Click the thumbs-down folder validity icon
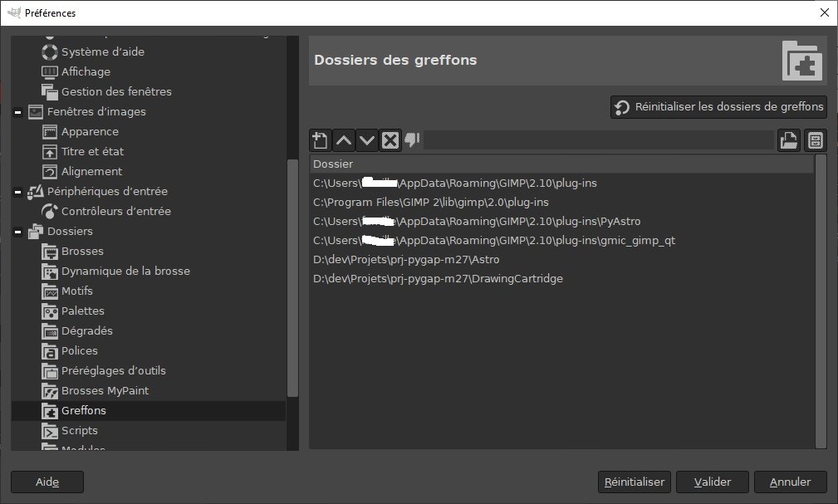 (412, 140)
